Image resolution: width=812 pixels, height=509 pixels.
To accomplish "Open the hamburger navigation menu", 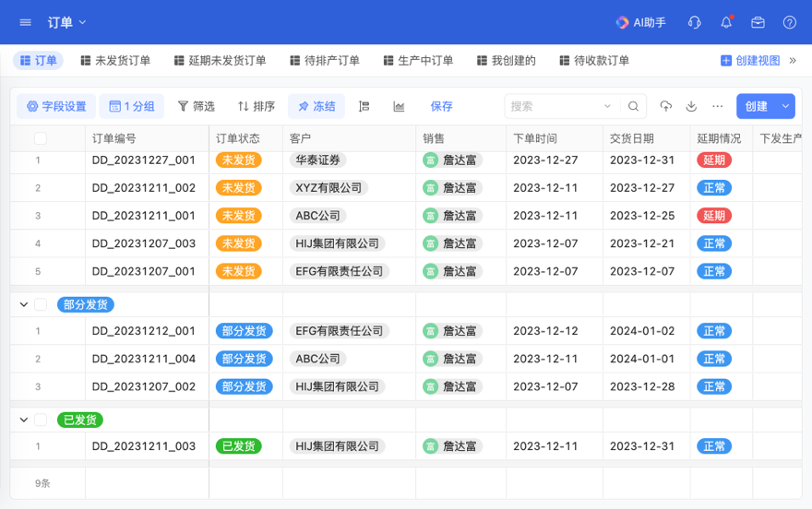I will click(x=26, y=22).
